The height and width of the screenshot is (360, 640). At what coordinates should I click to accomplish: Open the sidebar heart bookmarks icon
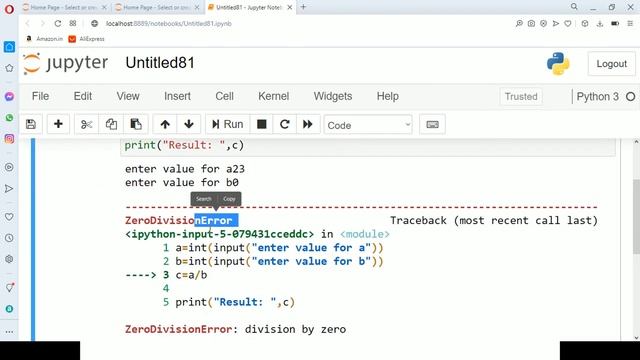tap(9, 217)
